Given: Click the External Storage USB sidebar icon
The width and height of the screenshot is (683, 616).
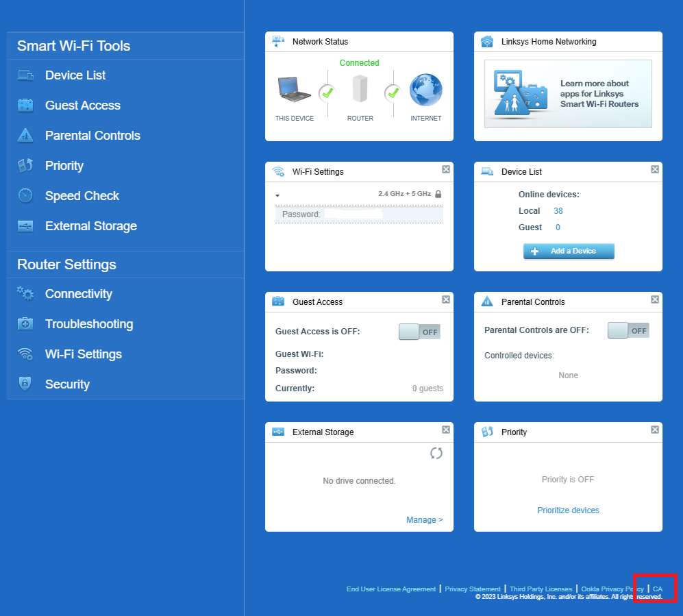Looking at the screenshot, I should [x=25, y=226].
